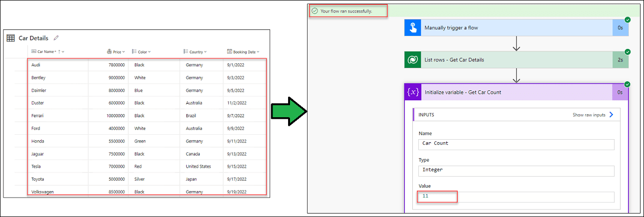The height and width of the screenshot is (217, 644).
Task: Click the 0s duration on Initialize variable step
Action: coord(621,92)
